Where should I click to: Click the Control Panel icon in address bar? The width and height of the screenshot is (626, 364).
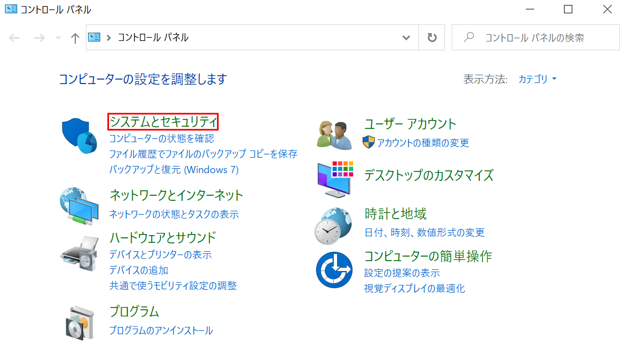point(94,37)
